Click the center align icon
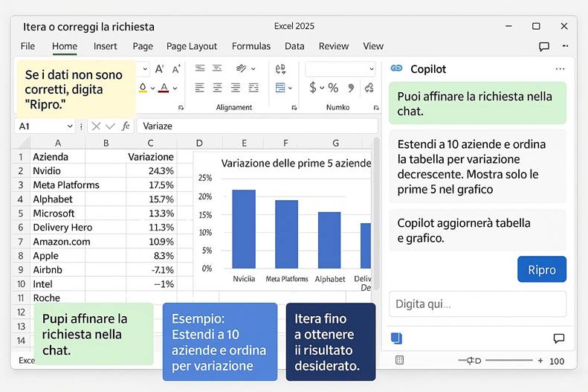 click(x=217, y=88)
